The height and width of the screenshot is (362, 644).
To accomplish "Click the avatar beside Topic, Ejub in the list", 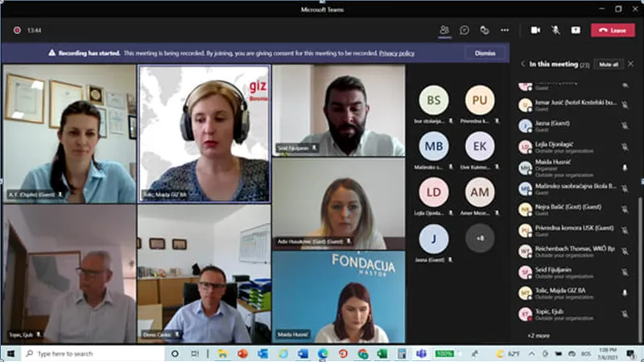I will 525,314.
